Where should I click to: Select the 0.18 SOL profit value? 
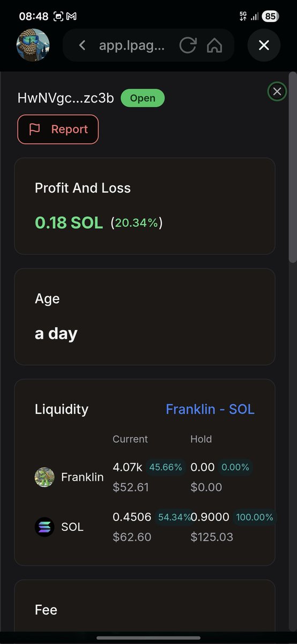[x=69, y=222]
